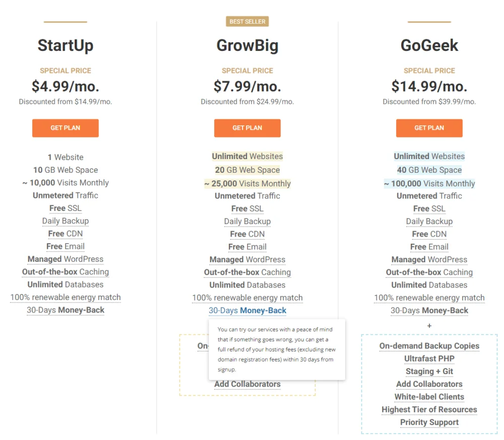The height and width of the screenshot is (440, 504).
Task: Click GET PLAN button under GoGeek
Action: click(x=429, y=128)
